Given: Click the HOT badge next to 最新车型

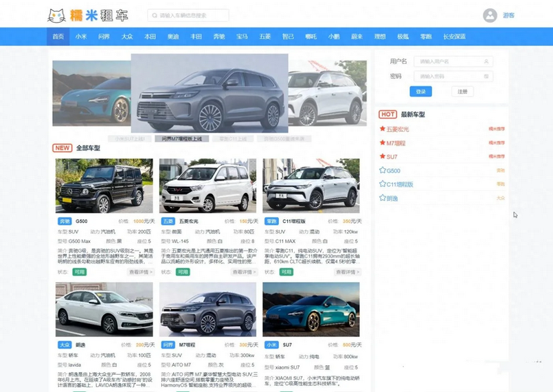Looking at the screenshot, I should pos(387,114).
